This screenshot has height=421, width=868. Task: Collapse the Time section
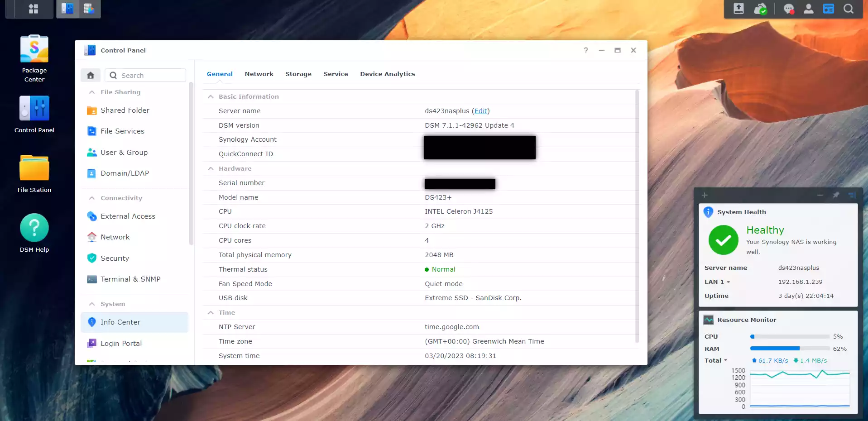pos(211,312)
